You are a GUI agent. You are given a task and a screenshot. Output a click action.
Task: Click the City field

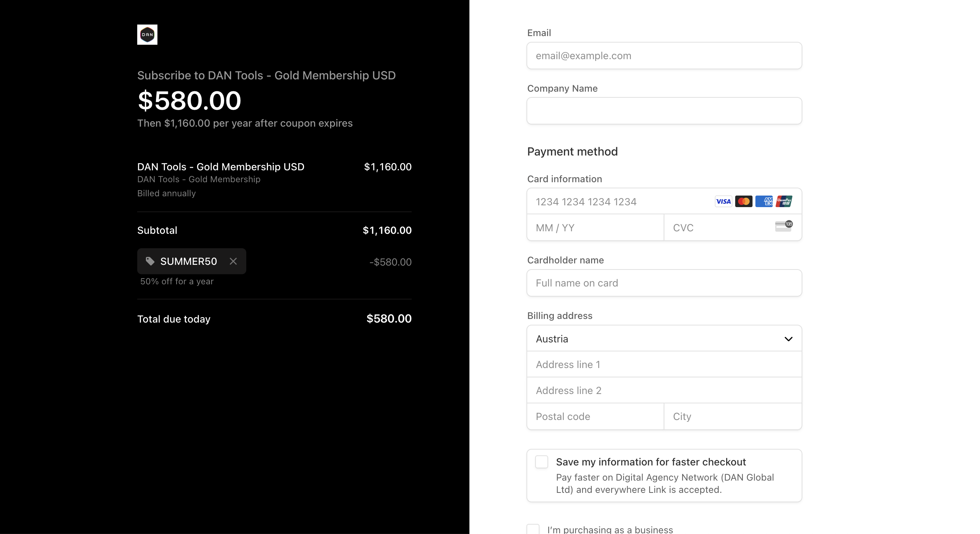pos(733,417)
